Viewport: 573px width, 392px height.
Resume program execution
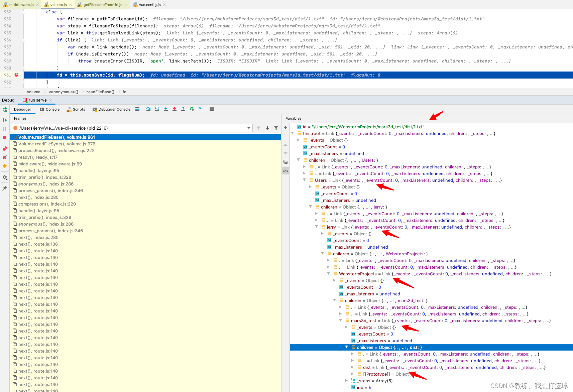pyautogui.click(x=5, y=120)
